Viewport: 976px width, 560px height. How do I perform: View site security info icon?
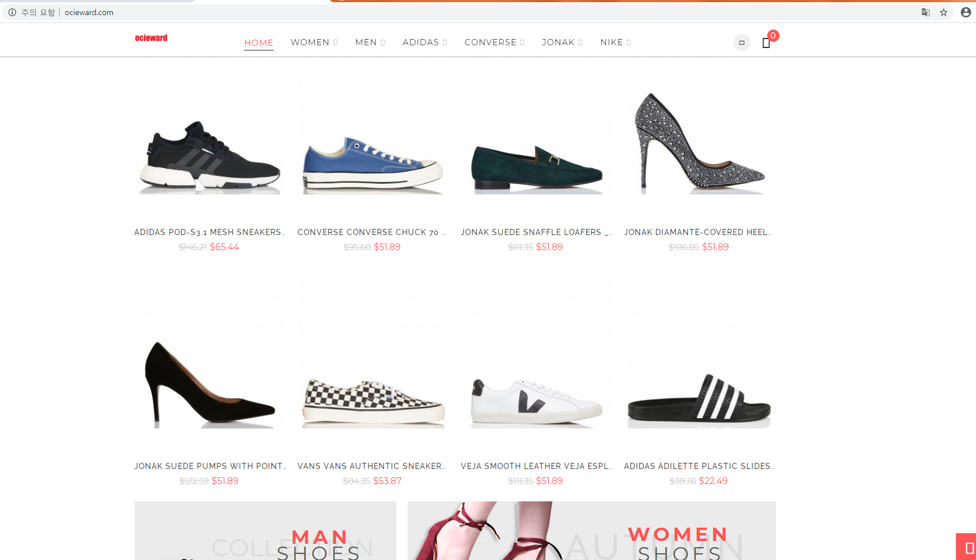(x=12, y=12)
